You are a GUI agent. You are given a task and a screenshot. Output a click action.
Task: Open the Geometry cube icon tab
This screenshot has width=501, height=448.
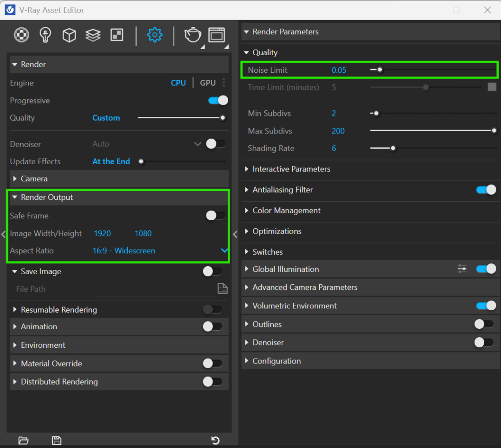(x=69, y=35)
